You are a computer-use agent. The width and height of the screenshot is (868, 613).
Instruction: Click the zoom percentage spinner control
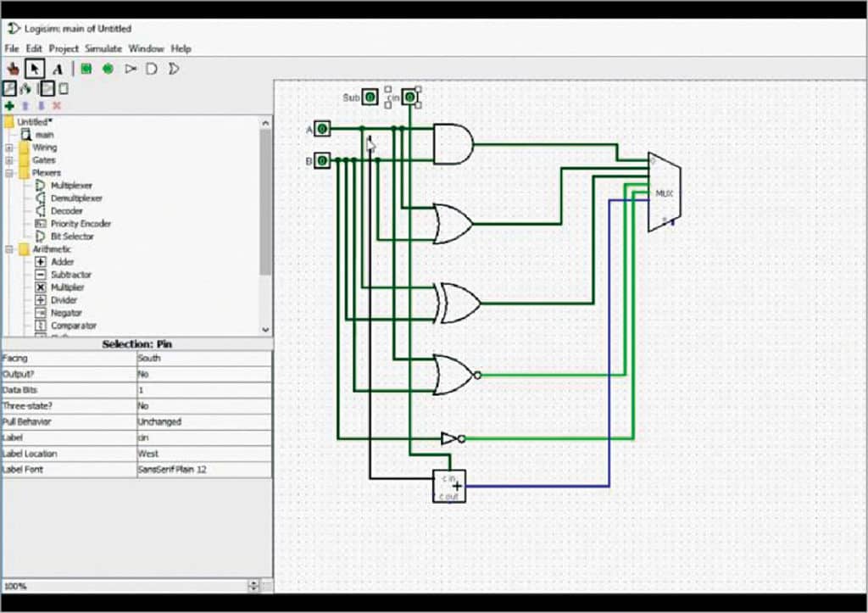click(253, 585)
